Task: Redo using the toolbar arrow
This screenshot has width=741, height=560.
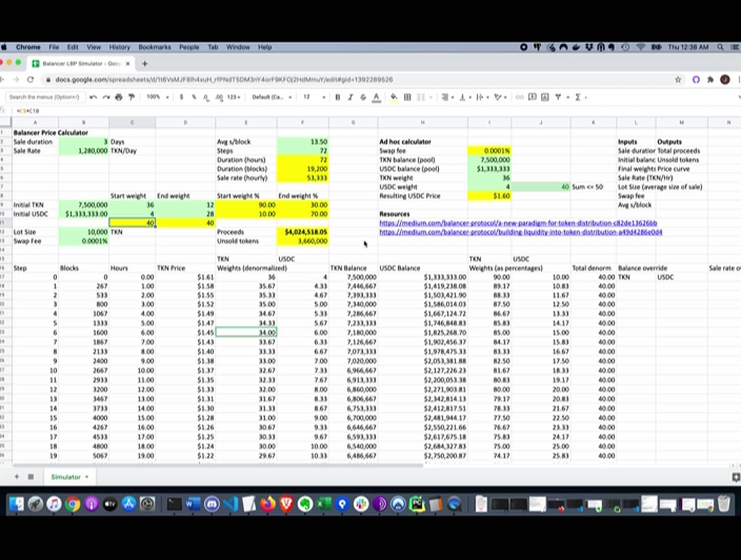Action: click(x=106, y=97)
